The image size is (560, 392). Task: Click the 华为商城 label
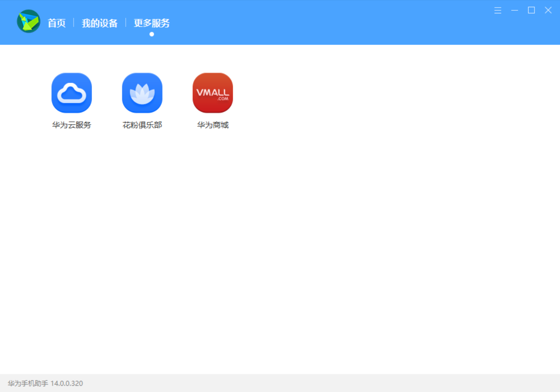[x=213, y=125]
